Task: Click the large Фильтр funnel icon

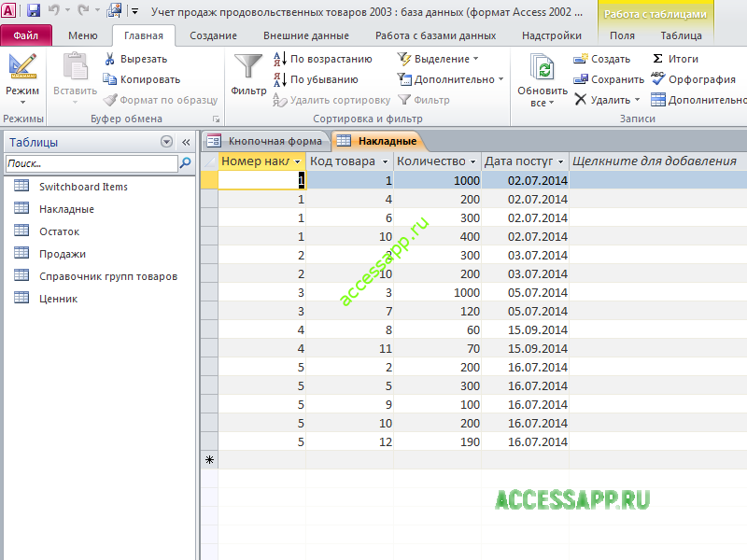Action: pyautogui.click(x=248, y=66)
